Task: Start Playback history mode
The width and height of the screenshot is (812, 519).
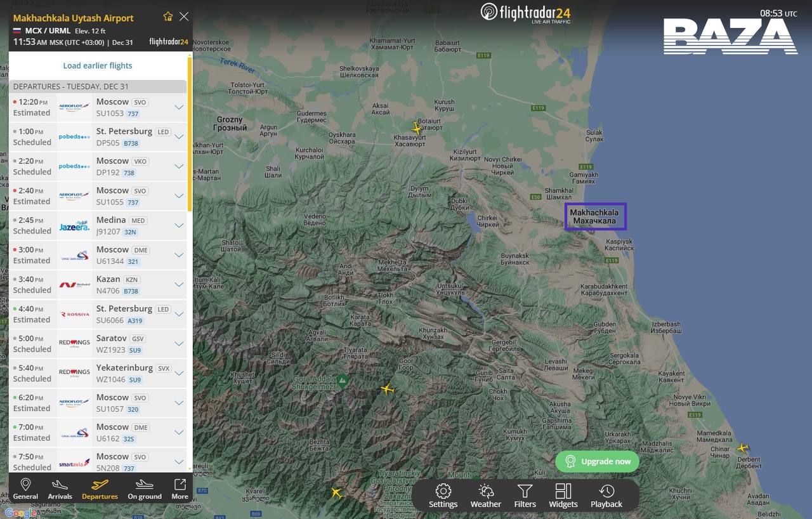Action: [x=606, y=496]
